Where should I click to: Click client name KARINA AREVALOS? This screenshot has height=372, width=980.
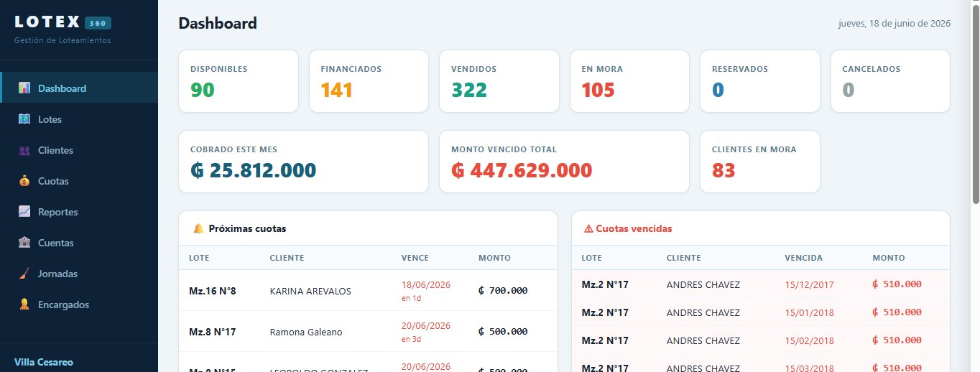pyautogui.click(x=310, y=291)
